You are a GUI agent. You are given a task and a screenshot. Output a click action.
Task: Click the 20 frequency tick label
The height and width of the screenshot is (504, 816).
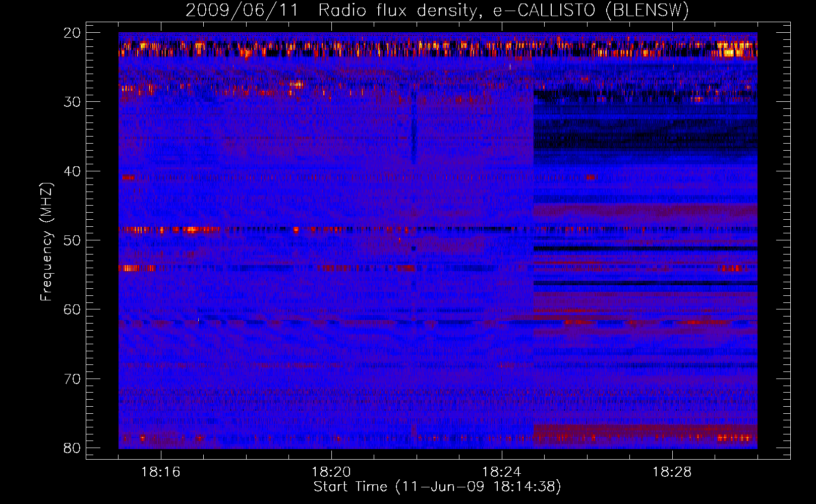pos(73,33)
